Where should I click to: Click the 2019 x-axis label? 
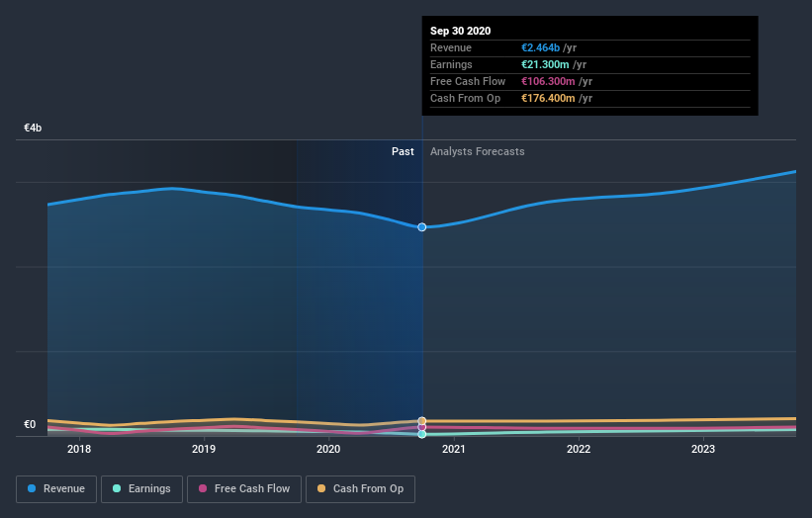pos(204,449)
